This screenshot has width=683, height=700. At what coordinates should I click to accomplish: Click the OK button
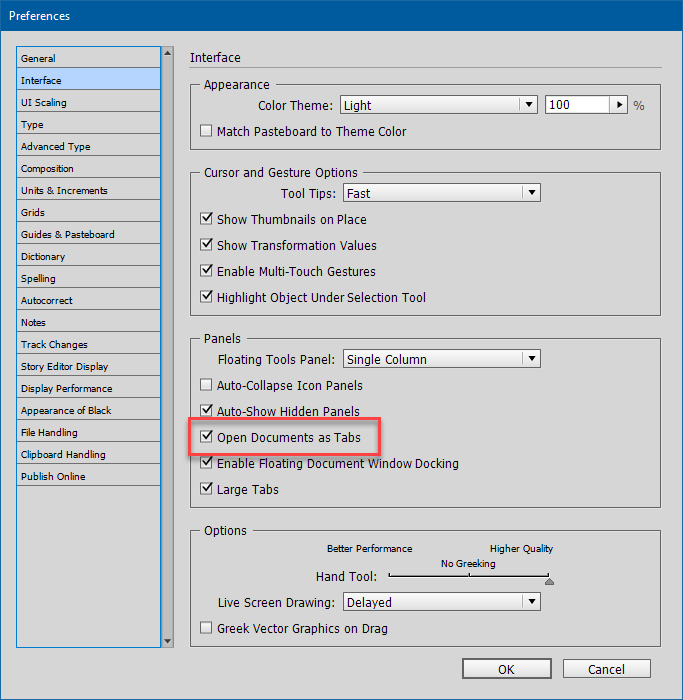point(506,669)
